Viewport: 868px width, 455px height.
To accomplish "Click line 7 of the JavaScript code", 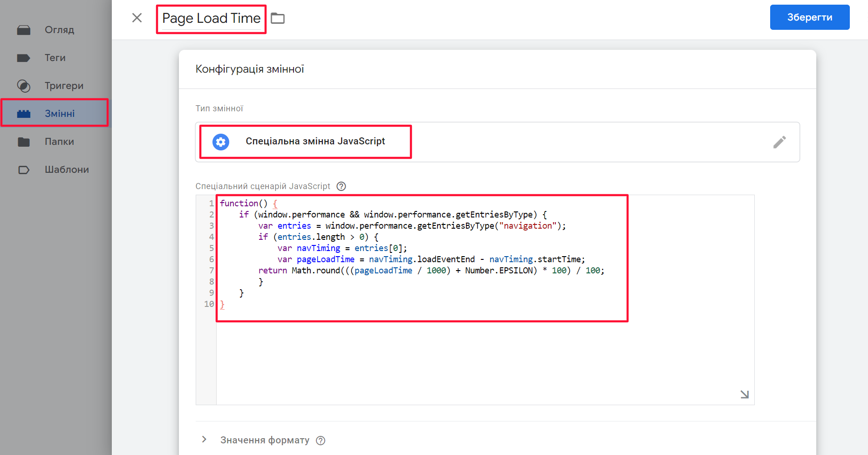I will (431, 270).
